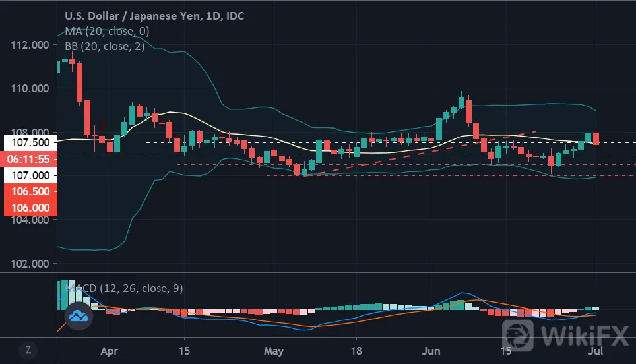Select the BB (20, close, 2) indicator label
Image resolution: width=636 pixels, height=364 pixels.
pyautogui.click(x=105, y=47)
